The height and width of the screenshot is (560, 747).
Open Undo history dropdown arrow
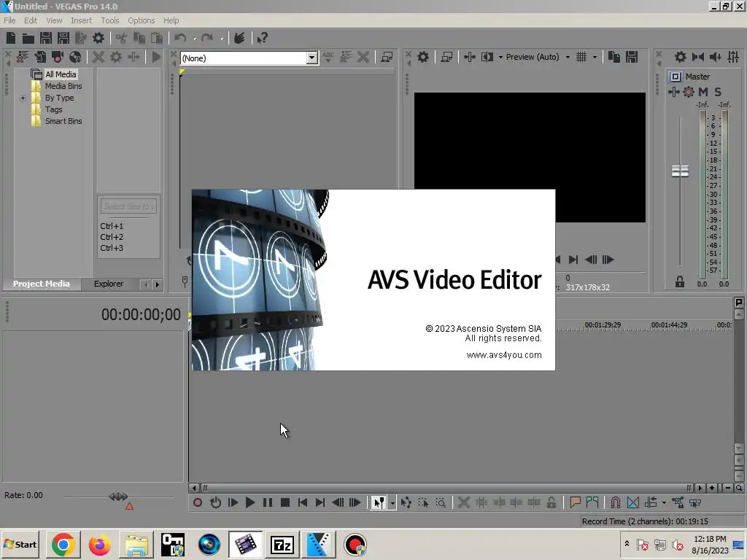(x=194, y=38)
